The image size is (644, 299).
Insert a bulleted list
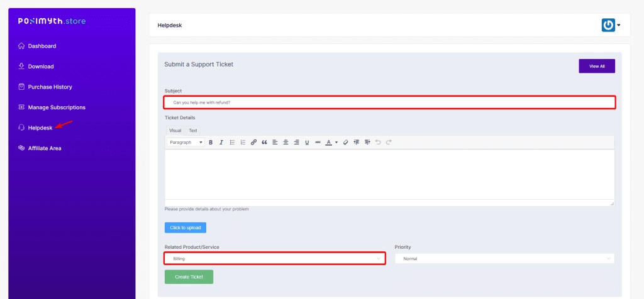coord(232,143)
